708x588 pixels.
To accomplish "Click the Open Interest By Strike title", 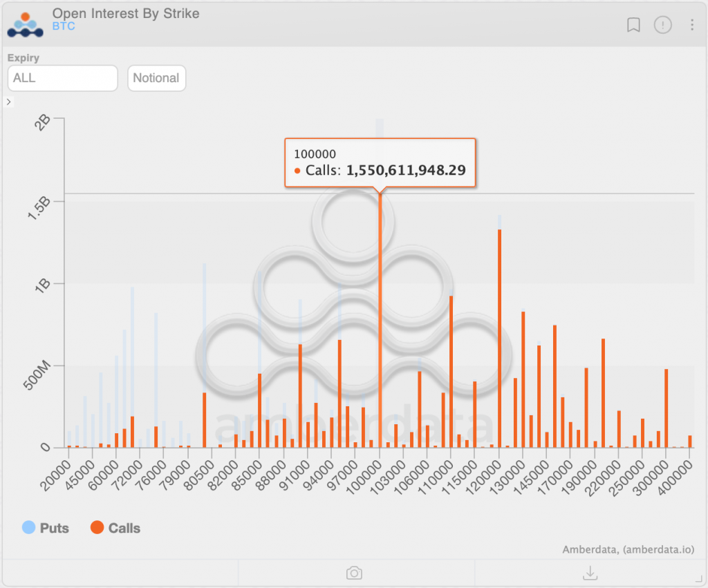I will (x=125, y=13).
